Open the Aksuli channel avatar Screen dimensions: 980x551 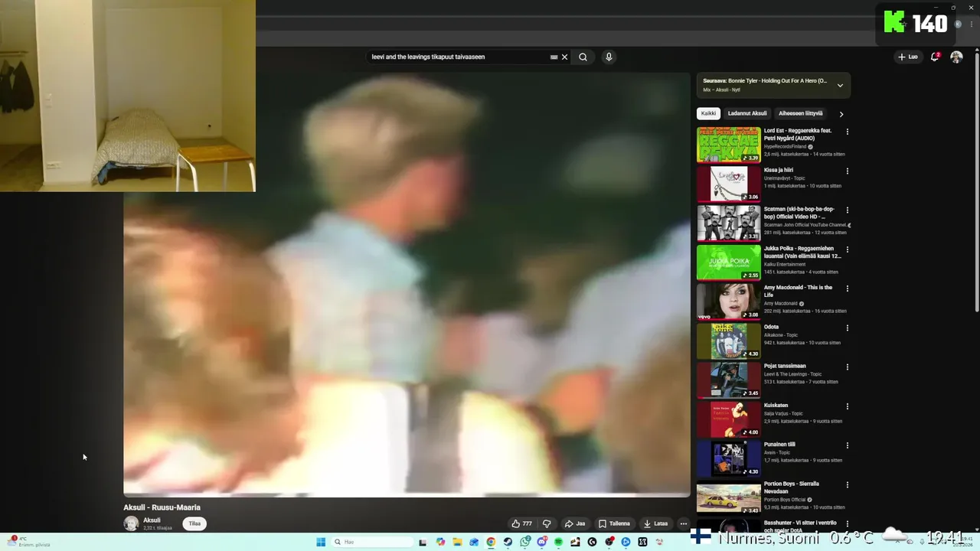pyautogui.click(x=131, y=523)
